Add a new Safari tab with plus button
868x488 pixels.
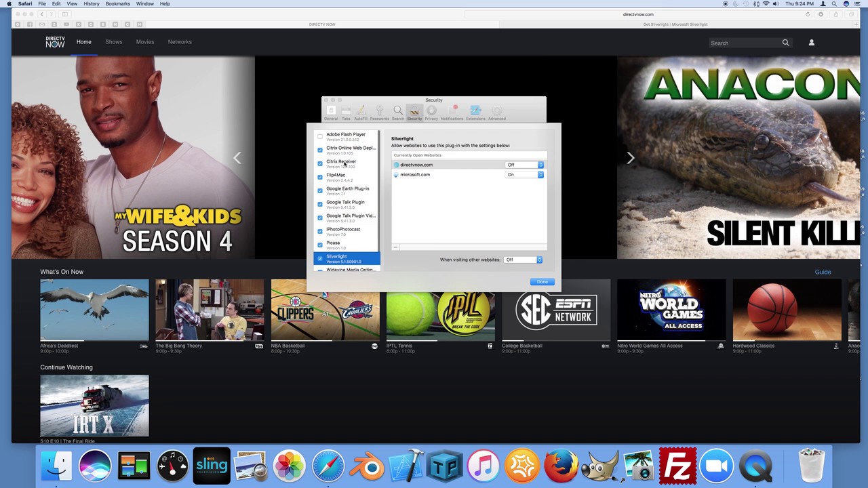click(x=855, y=24)
